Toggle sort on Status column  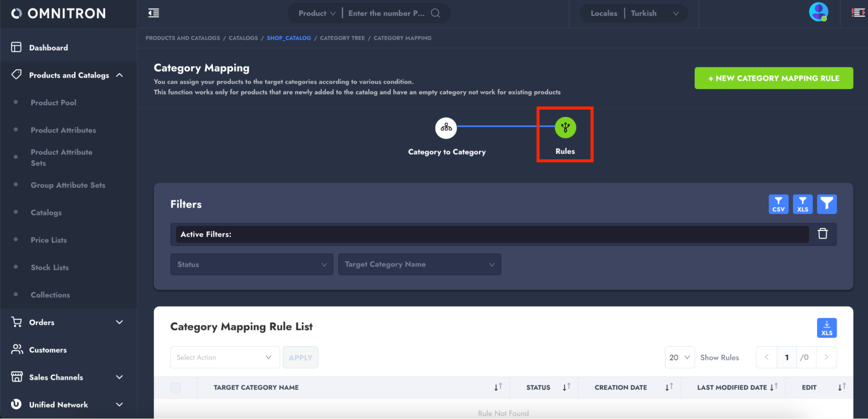point(566,387)
